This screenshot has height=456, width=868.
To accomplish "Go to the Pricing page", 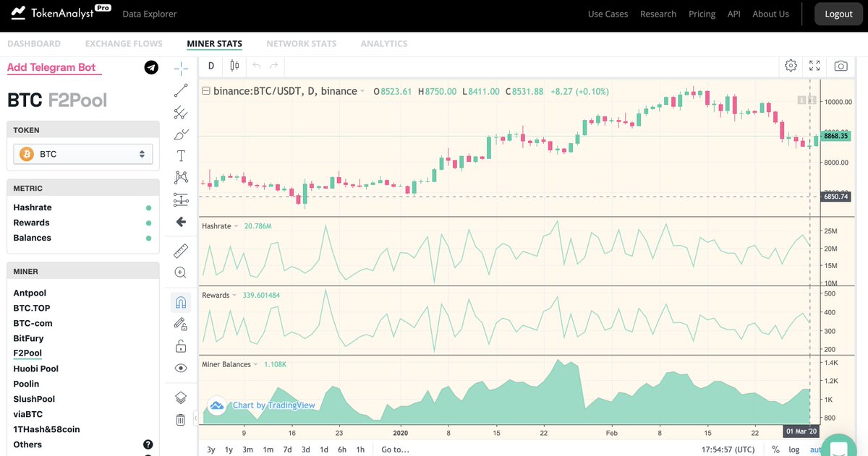I will point(702,14).
